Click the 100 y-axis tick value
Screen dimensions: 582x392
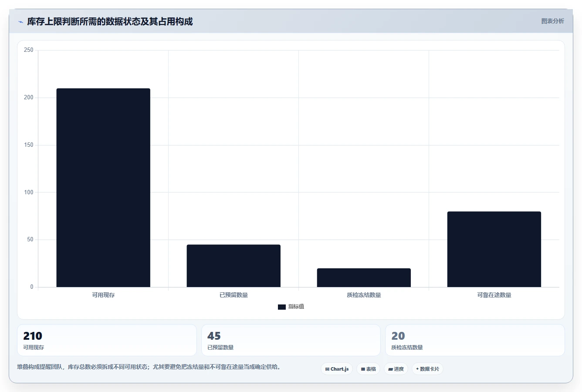coord(29,192)
